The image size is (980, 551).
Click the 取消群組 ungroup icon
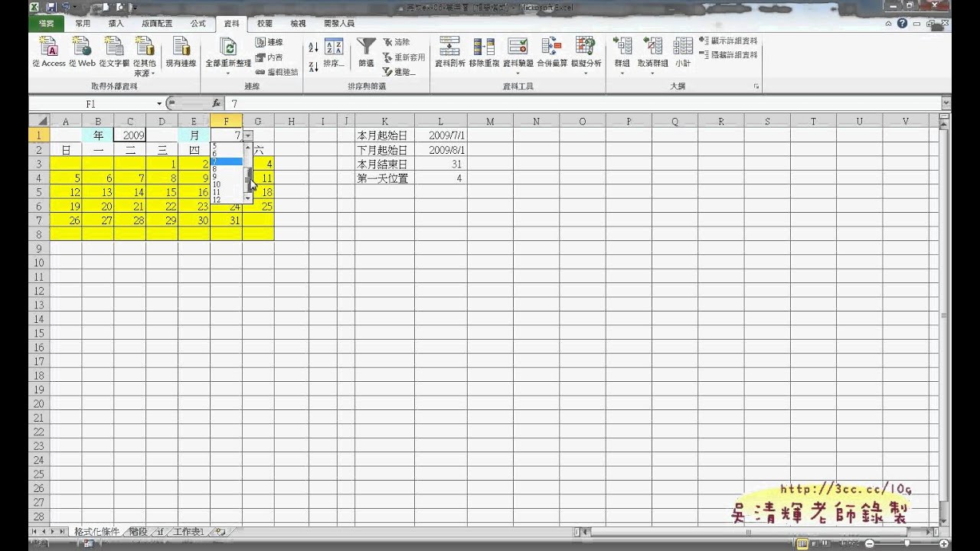652,46
